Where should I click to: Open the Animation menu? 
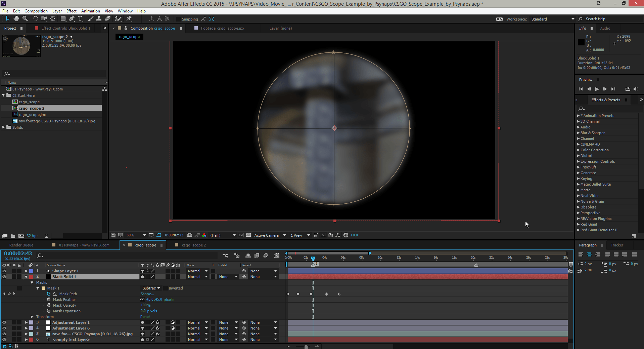coord(90,11)
